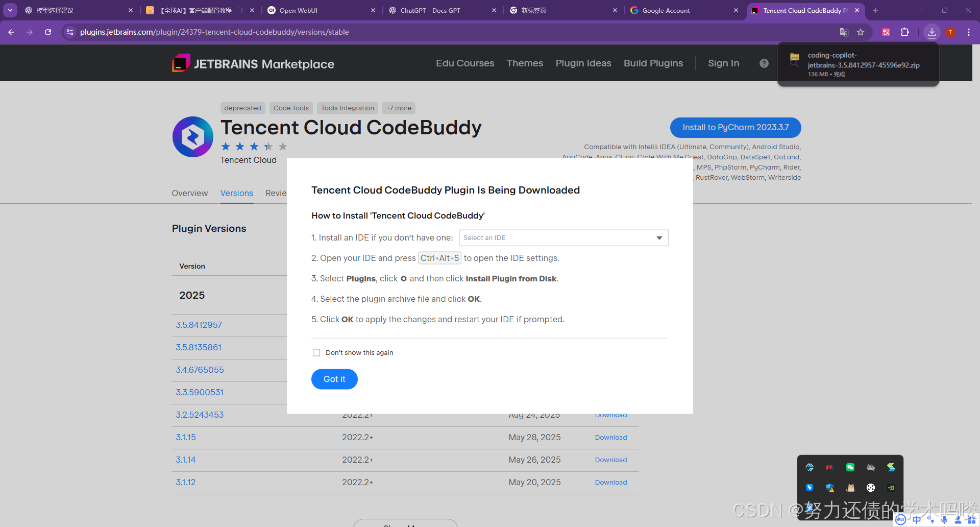Image resolution: width=980 pixels, height=527 pixels.
Task: Click the Tools Integration tag
Action: click(348, 108)
